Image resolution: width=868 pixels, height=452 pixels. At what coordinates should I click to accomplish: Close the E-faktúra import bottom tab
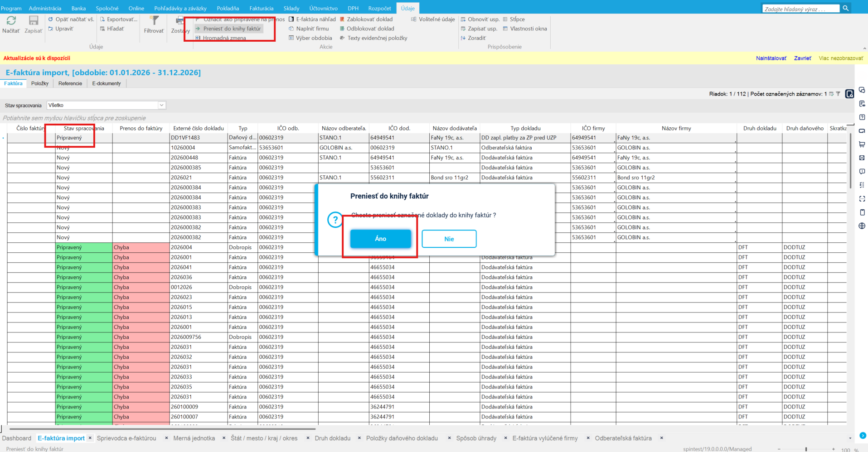[x=90, y=438]
